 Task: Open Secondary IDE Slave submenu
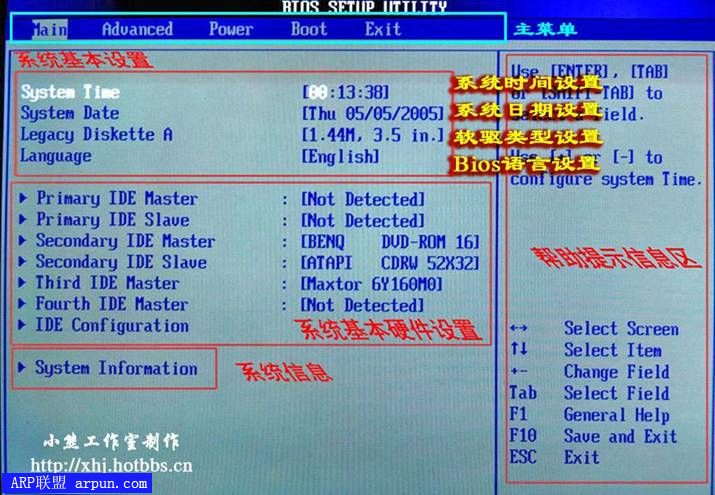pos(121,262)
